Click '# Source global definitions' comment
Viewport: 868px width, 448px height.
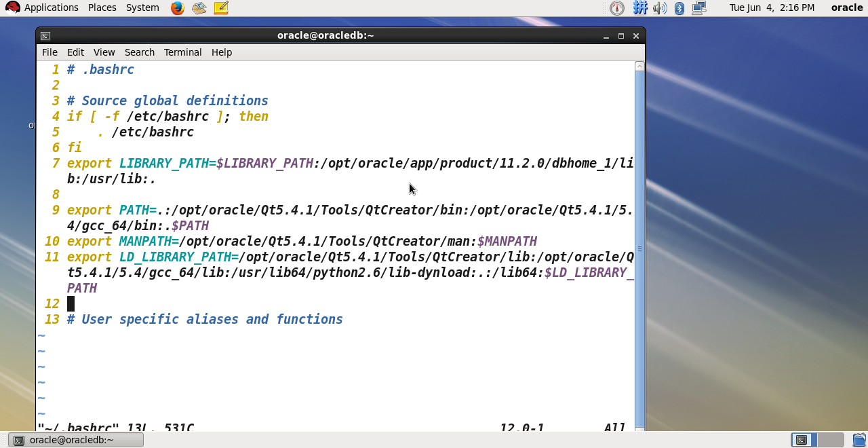coord(167,100)
